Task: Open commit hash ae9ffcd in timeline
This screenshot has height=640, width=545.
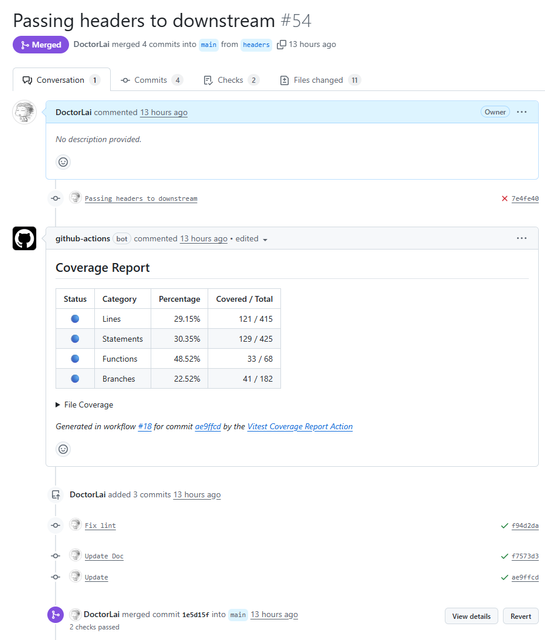Action: 525,578
